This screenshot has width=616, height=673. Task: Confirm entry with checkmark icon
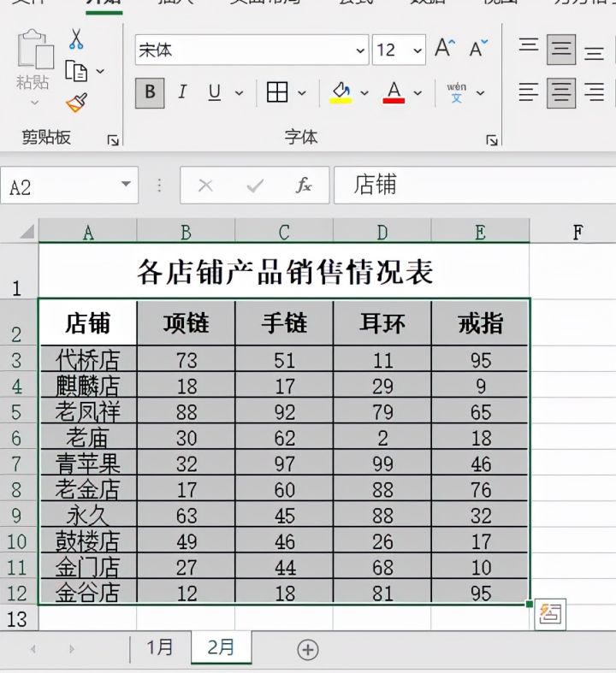click(255, 186)
